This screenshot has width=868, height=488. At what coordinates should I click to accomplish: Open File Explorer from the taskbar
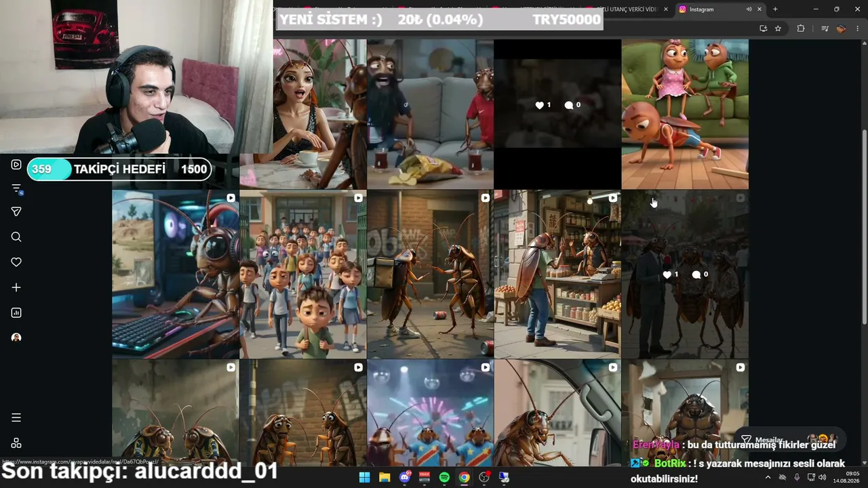point(384,477)
